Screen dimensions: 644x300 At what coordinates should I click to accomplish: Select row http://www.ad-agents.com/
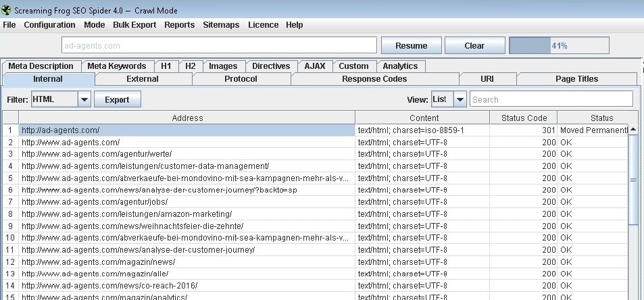[187, 143]
